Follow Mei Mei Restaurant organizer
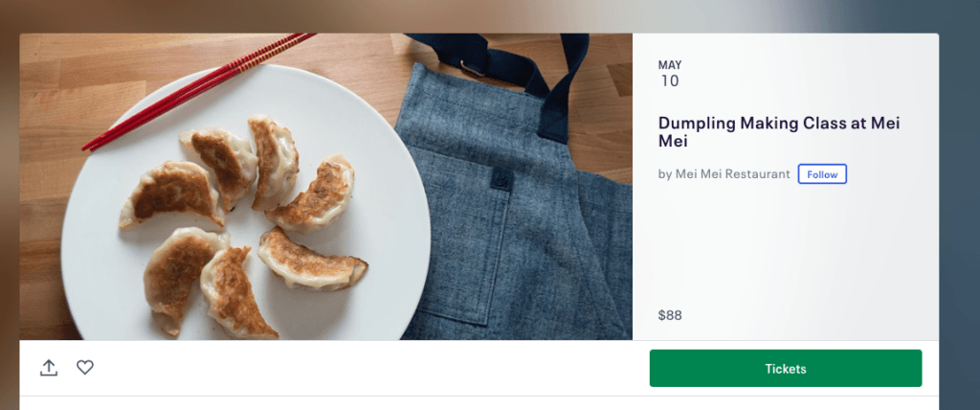The width and height of the screenshot is (980, 410). 822,174
